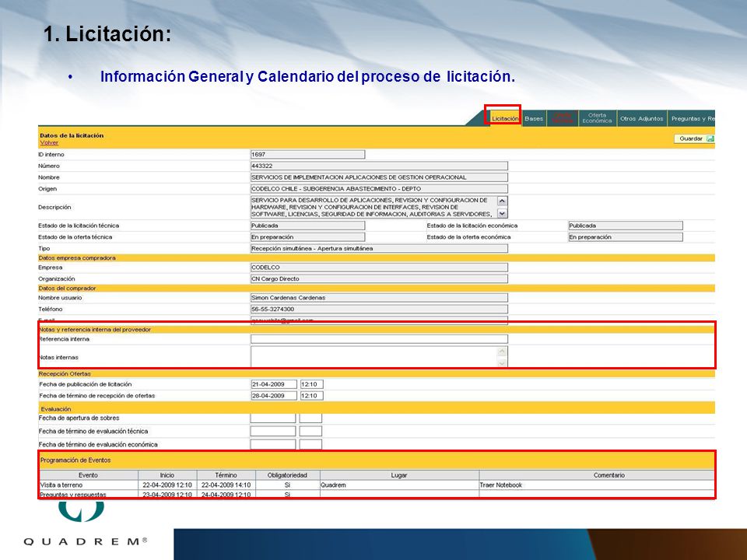Go to the Oferta Económica tab

click(597, 118)
